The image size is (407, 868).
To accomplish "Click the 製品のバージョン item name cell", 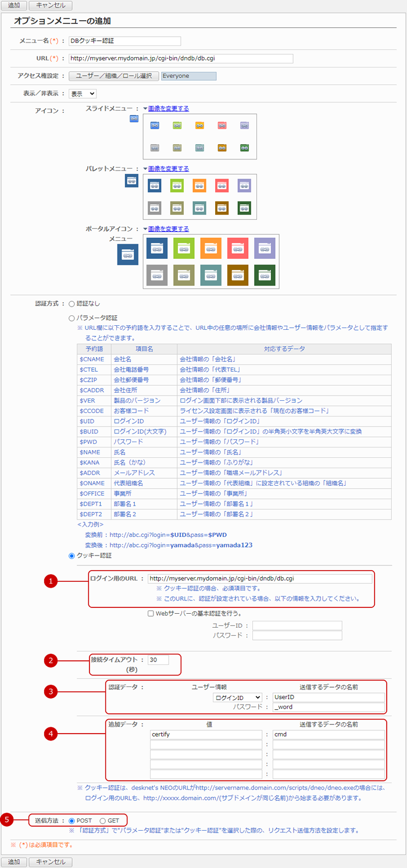I will (144, 401).
